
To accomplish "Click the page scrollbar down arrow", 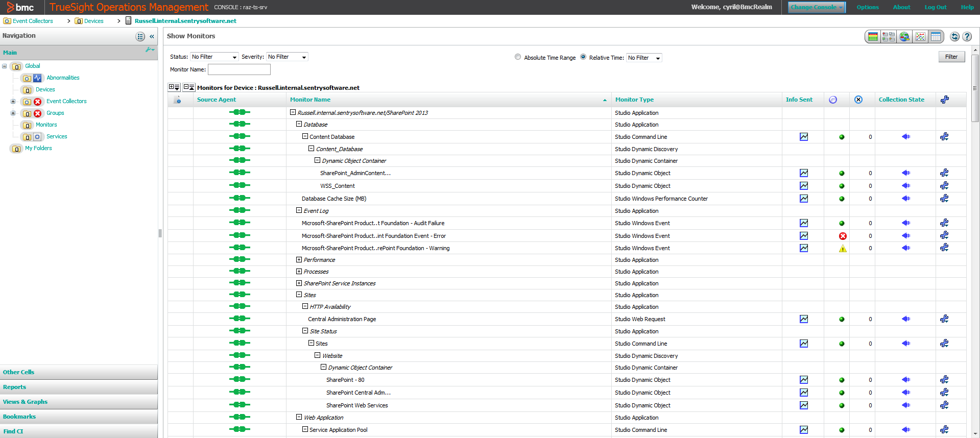I will (975, 433).
